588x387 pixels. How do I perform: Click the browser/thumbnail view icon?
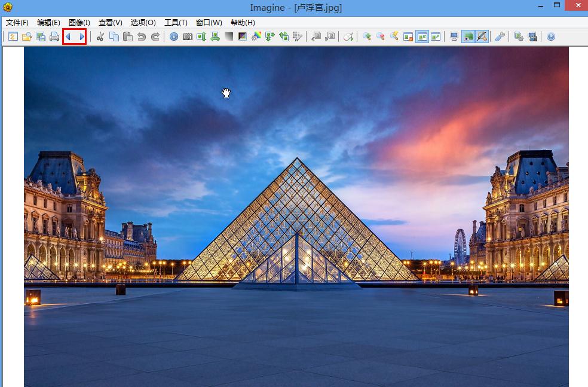click(x=13, y=36)
